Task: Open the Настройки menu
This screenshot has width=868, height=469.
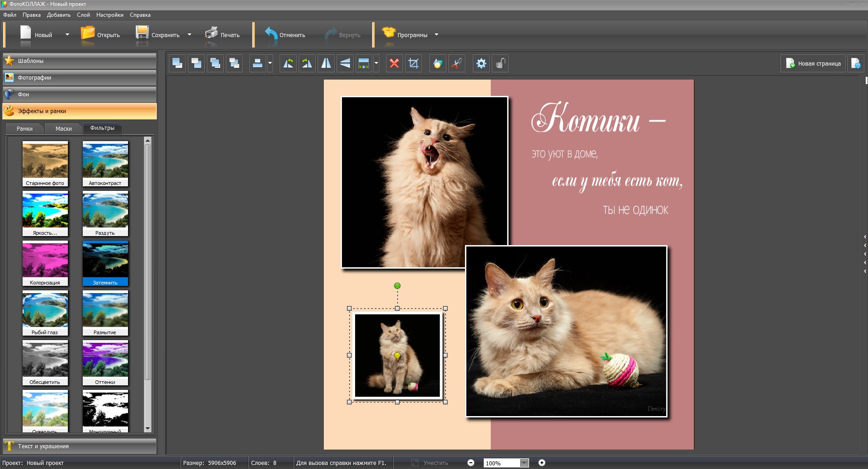Action: 110,15
